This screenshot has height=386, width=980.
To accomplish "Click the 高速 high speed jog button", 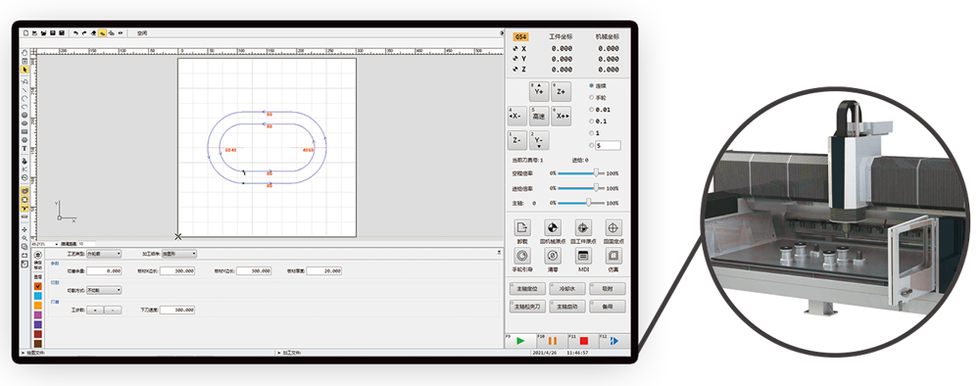I will (539, 116).
